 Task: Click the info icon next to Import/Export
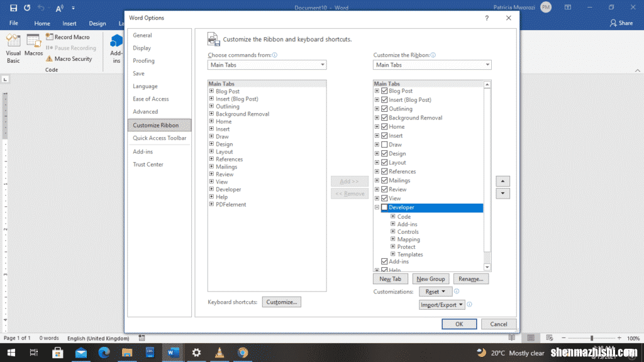click(469, 305)
